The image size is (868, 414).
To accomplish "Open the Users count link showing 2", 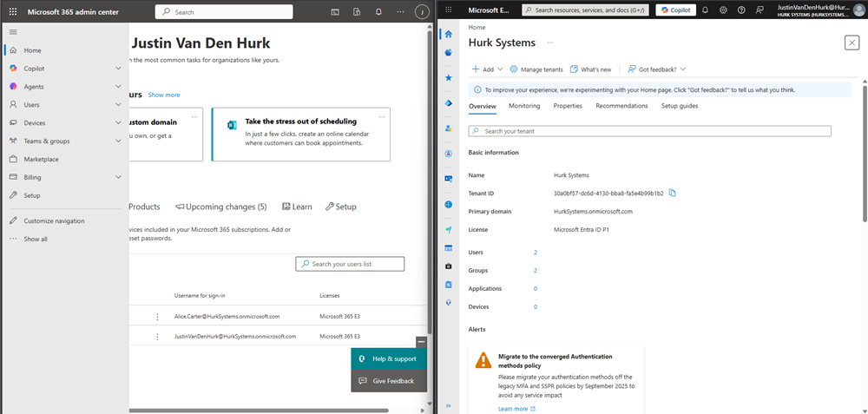I will [x=536, y=253].
